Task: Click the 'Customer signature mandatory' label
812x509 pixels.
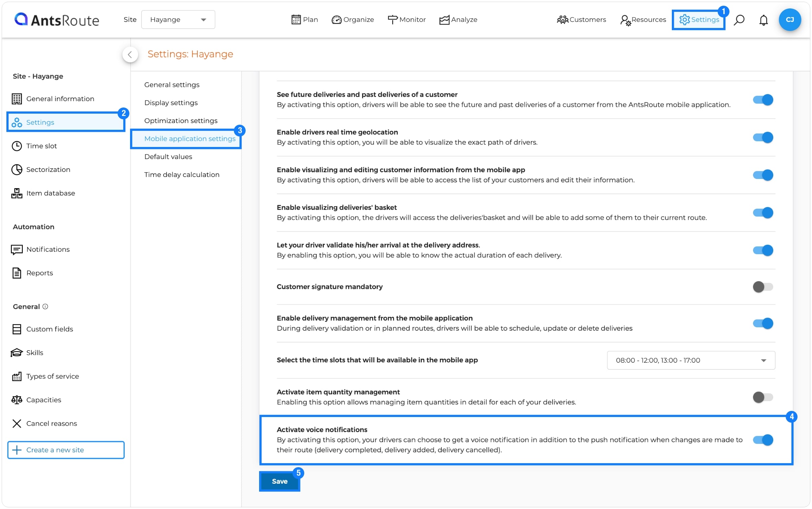Action: pyautogui.click(x=330, y=287)
